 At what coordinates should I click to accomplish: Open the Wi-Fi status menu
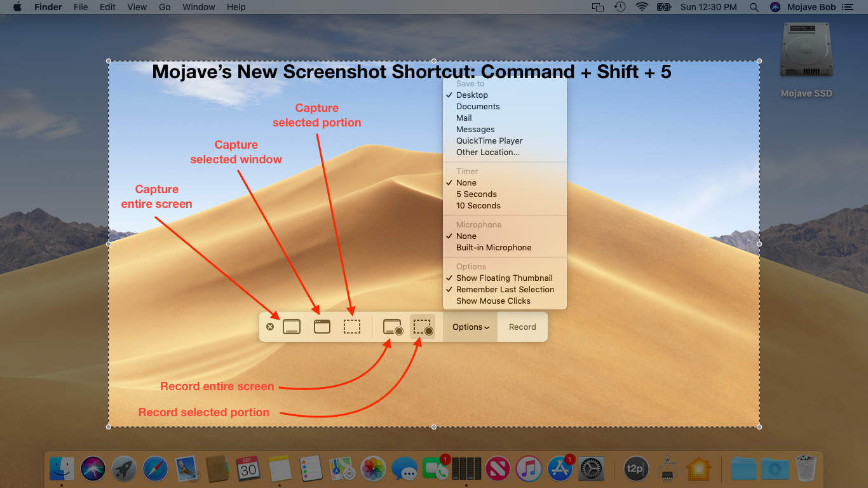[642, 7]
